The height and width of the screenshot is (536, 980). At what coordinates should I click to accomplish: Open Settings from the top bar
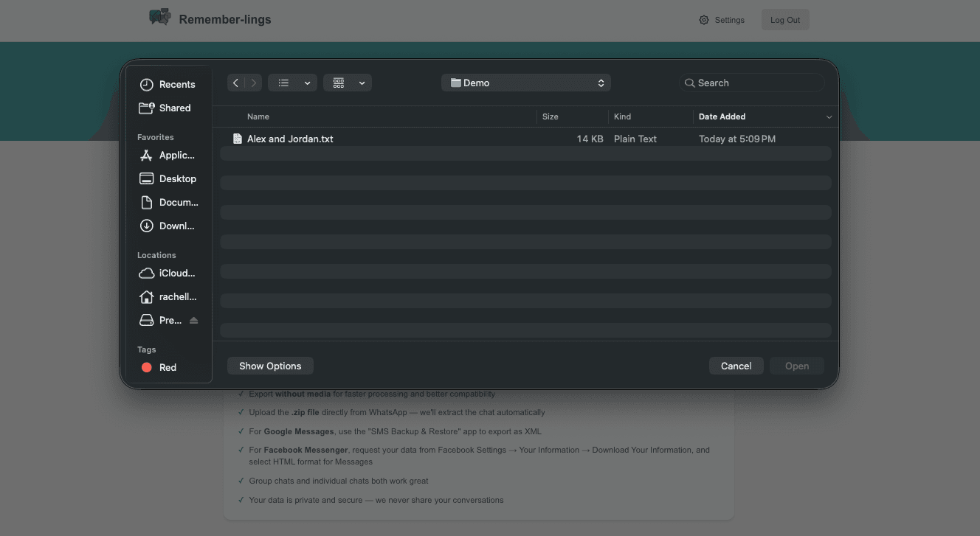pyautogui.click(x=722, y=20)
